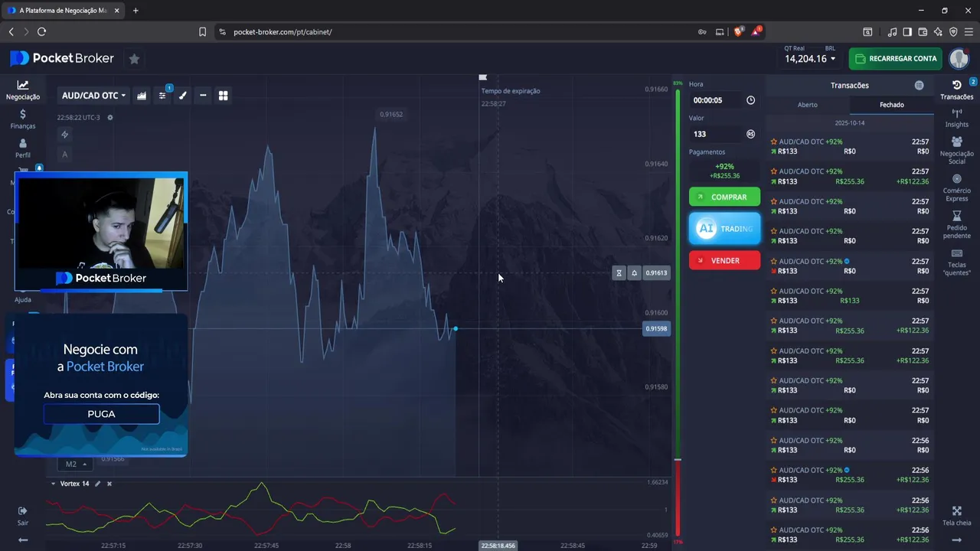Click the Pagamentos +92% payout box
This screenshot has height=551, width=980.
[x=724, y=171]
